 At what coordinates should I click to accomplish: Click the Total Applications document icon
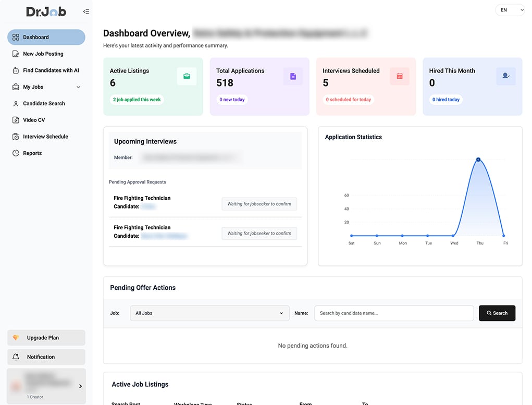[293, 76]
